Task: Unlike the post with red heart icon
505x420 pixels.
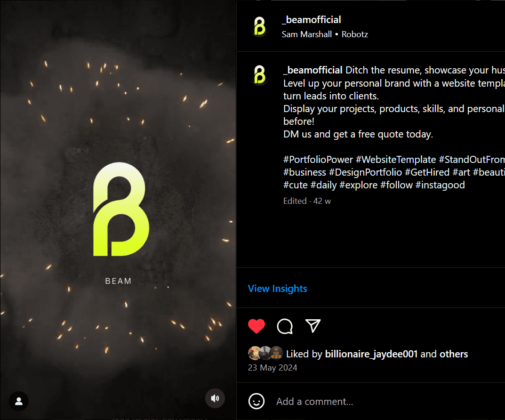Action: pos(257,326)
